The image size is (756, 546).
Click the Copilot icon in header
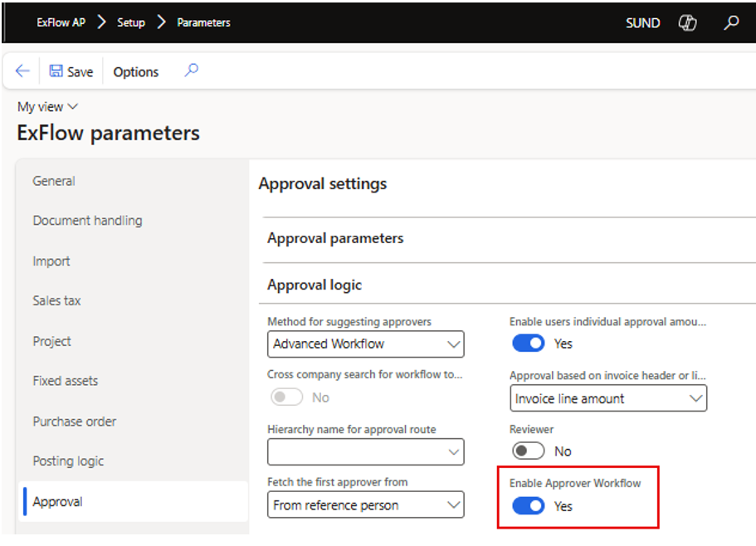(687, 22)
